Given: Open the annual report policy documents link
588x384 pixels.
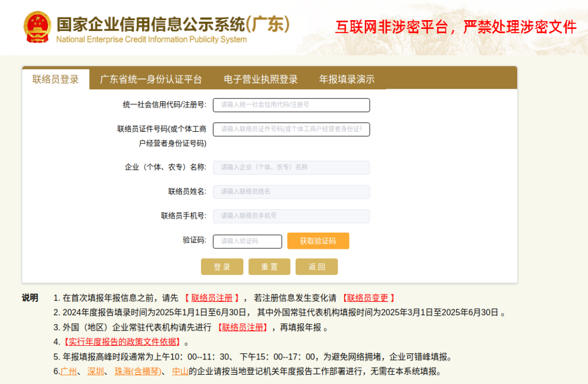Looking at the screenshot, I should pyautogui.click(x=122, y=343).
